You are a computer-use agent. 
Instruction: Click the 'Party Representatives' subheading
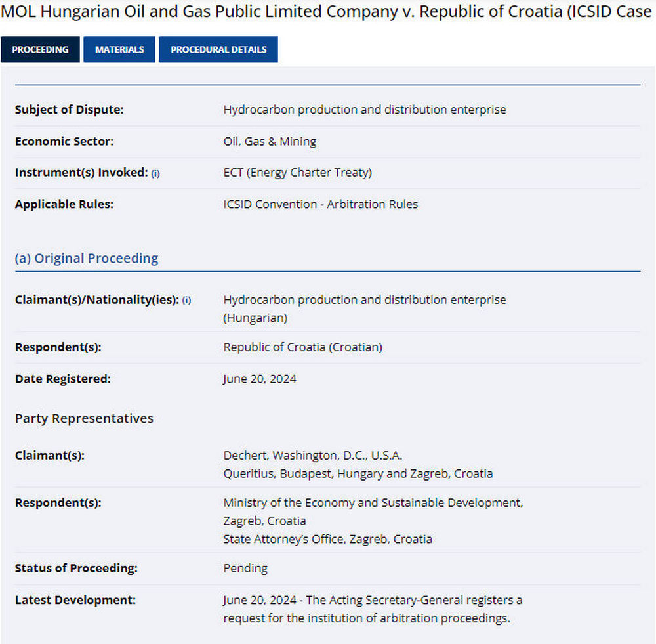click(84, 419)
